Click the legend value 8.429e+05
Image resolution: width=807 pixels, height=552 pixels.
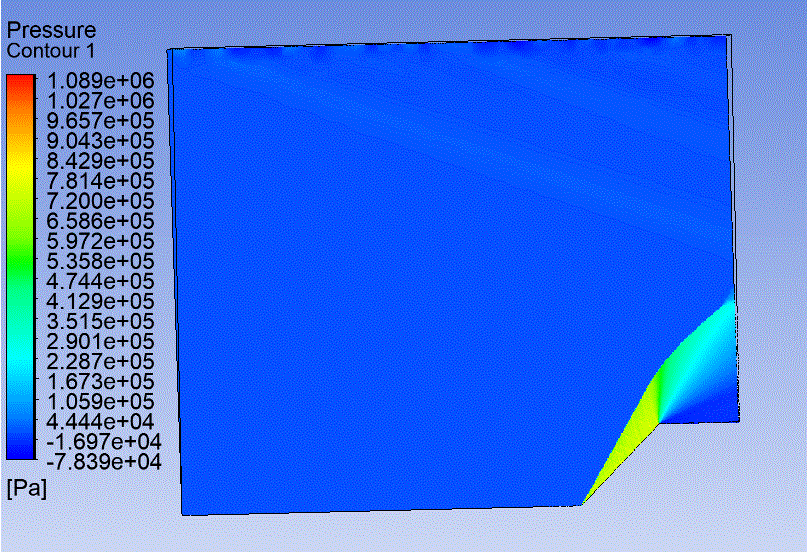[x=100, y=161]
